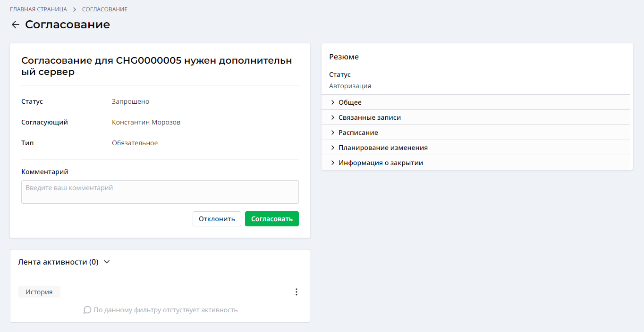Image resolution: width=644 pixels, height=332 pixels.
Task: Focus the Комментарий text field
Action: pyautogui.click(x=160, y=192)
